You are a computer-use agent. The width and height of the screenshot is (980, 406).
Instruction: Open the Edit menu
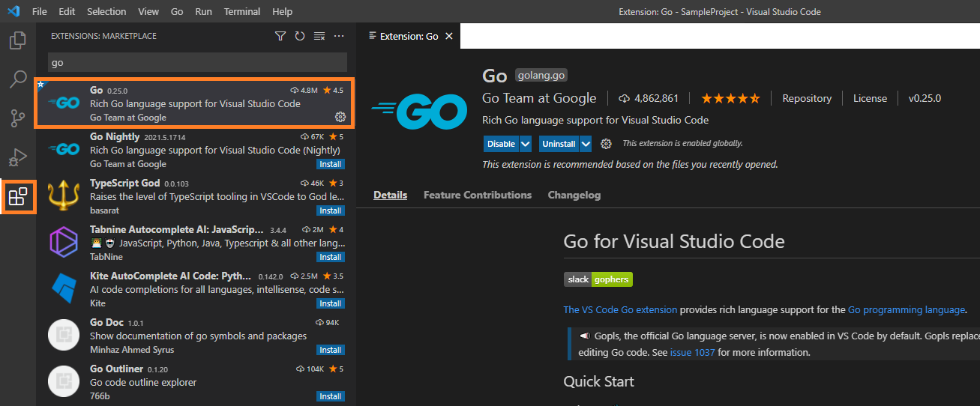coord(67,11)
